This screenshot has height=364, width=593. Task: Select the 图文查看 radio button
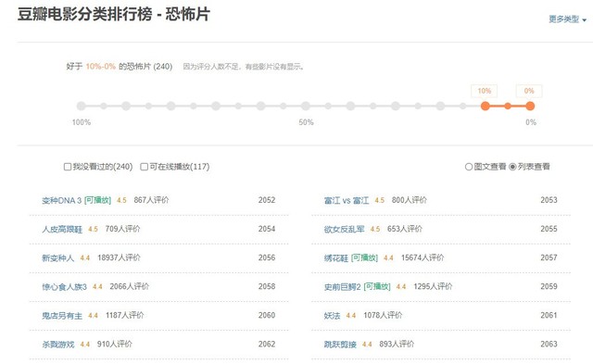coord(469,167)
